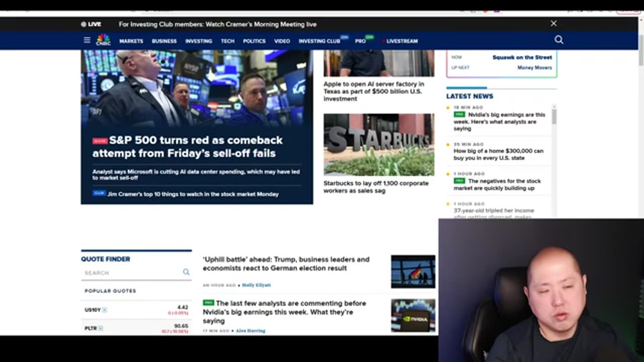Image resolution: width=644 pixels, height=362 pixels.
Task: Open Nvidia's big earnings this week news item
Action: click(x=499, y=121)
